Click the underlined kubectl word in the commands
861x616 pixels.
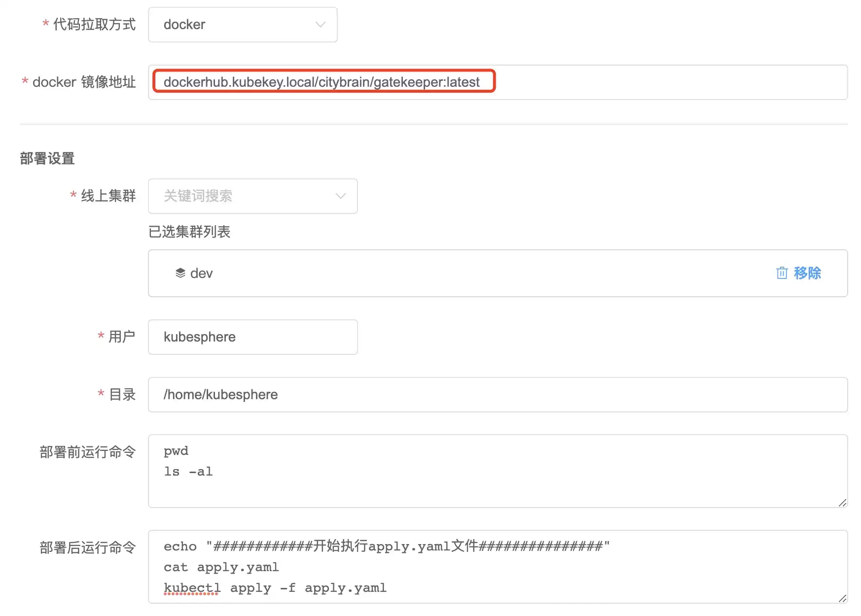click(x=192, y=588)
